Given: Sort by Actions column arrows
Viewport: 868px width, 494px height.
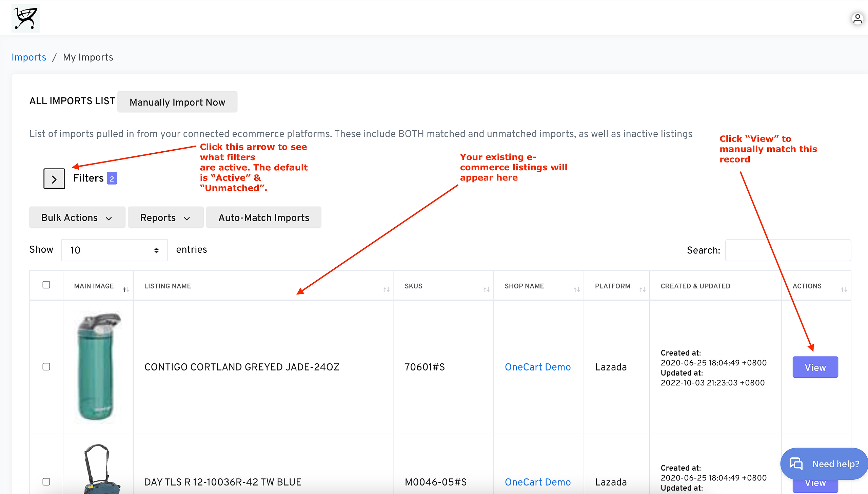Looking at the screenshot, I should (844, 289).
